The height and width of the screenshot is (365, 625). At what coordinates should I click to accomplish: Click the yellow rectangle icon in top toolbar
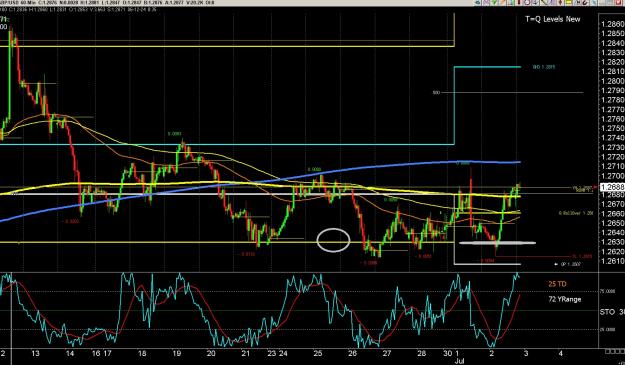(568, 2)
